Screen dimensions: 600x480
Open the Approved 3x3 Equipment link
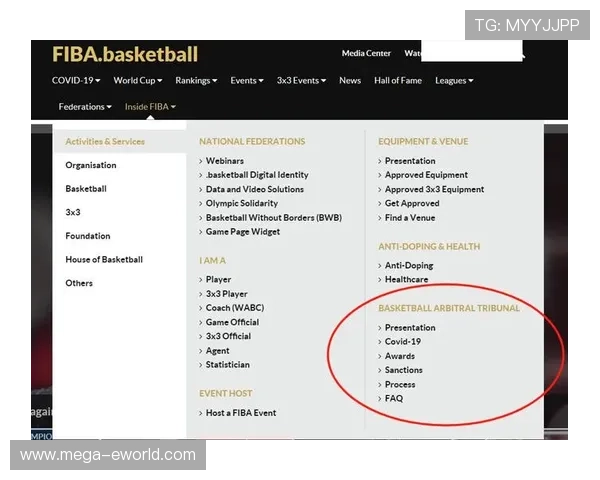coord(434,189)
